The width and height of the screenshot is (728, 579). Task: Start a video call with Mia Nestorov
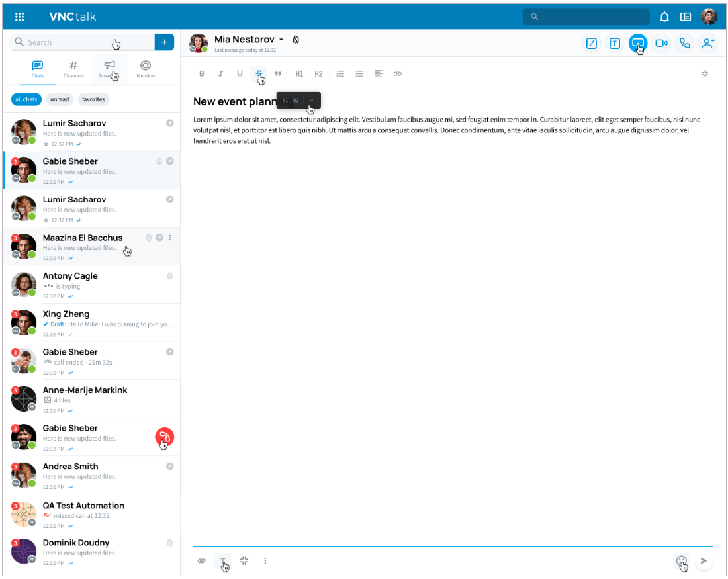tap(661, 43)
